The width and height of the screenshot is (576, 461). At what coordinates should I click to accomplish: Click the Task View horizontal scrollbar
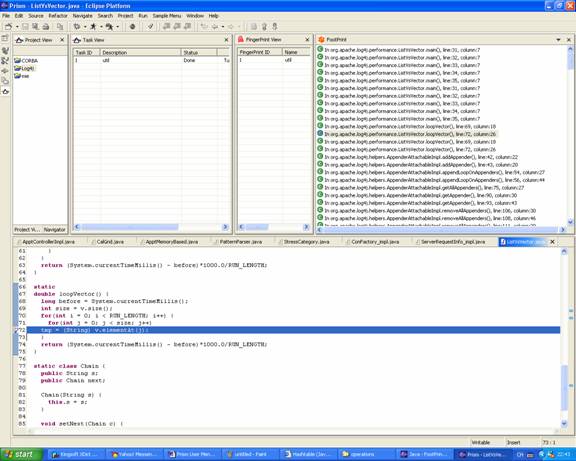click(129, 227)
